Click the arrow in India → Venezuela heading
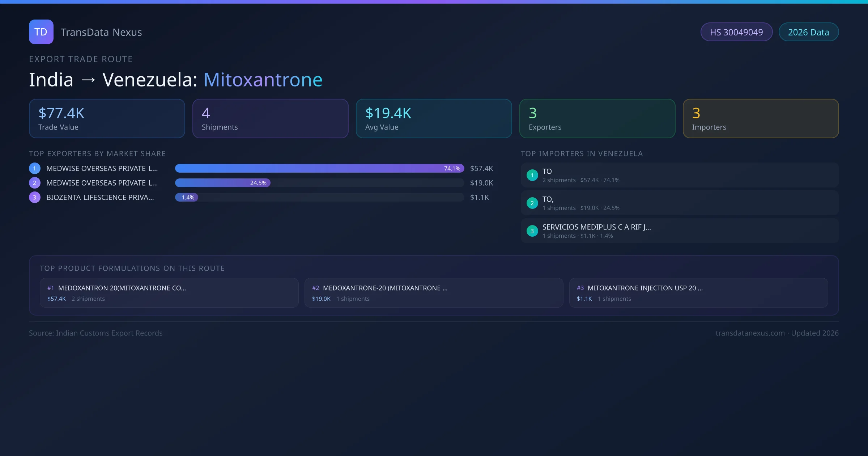This screenshot has height=456, width=868. (88, 80)
